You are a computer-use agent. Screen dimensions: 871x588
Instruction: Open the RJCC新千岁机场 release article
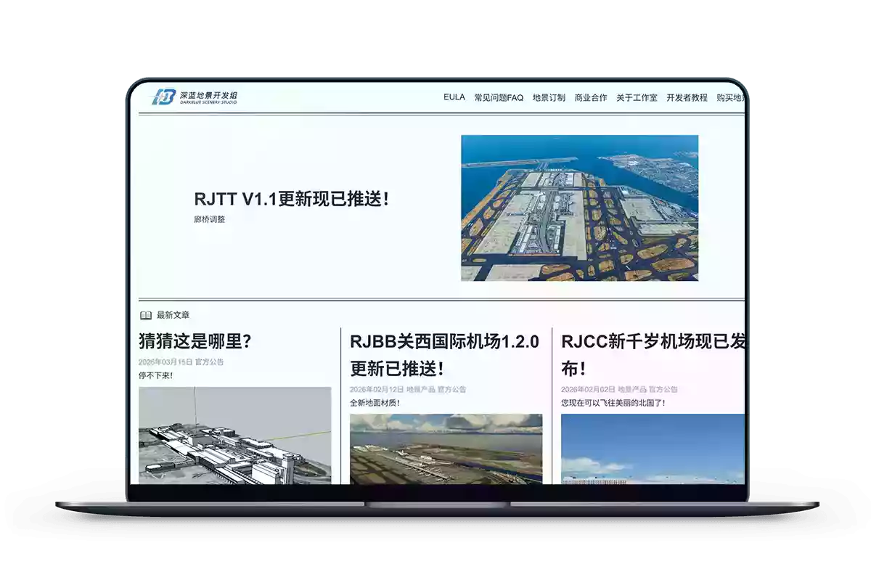point(652,355)
